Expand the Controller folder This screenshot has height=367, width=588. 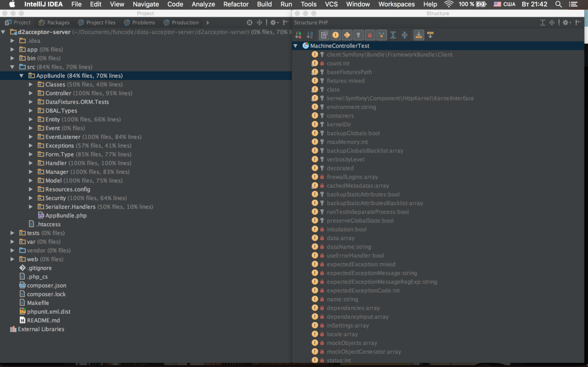pyautogui.click(x=31, y=93)
